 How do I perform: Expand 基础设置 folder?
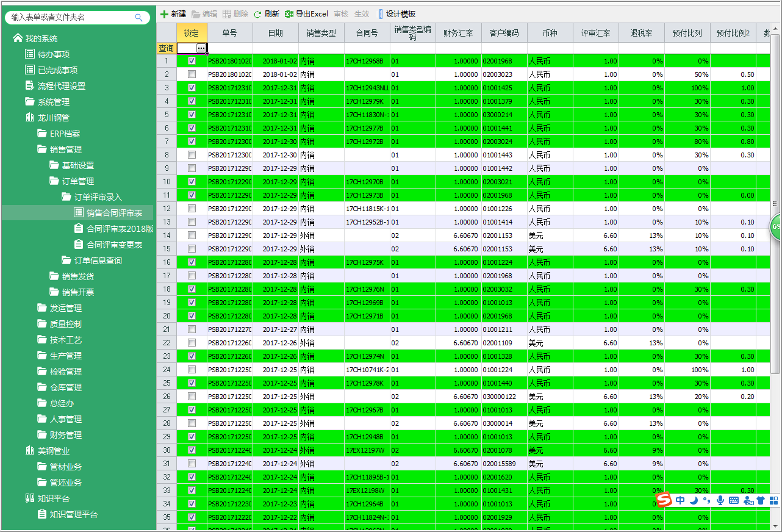(x=71, y=165)
